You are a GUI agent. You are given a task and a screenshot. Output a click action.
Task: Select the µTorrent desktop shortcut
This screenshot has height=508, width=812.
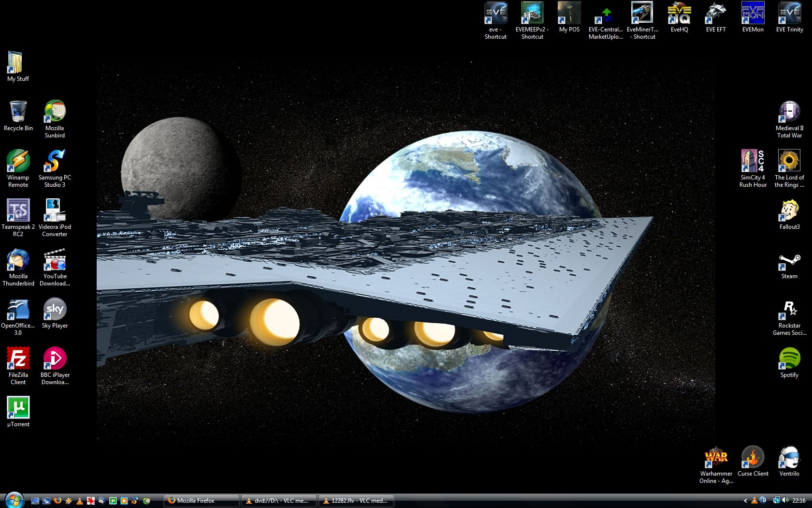pos(18,410)
